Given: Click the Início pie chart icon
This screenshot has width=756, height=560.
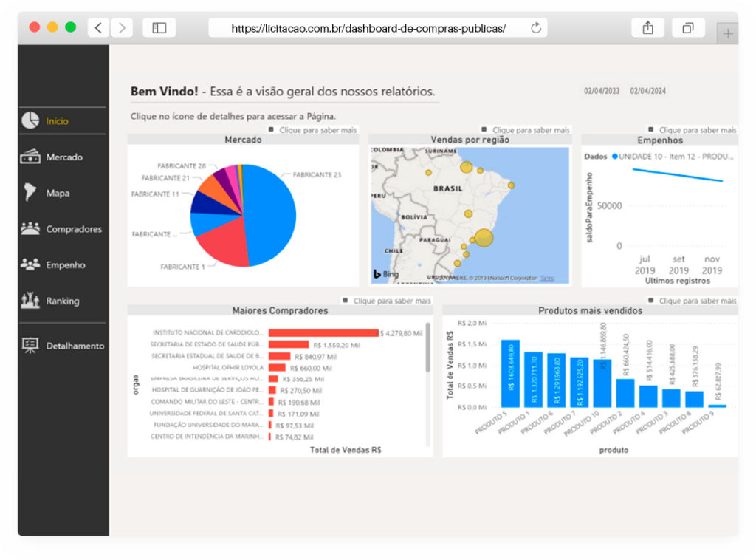Looking at the screenshot, I should point(30,120).
